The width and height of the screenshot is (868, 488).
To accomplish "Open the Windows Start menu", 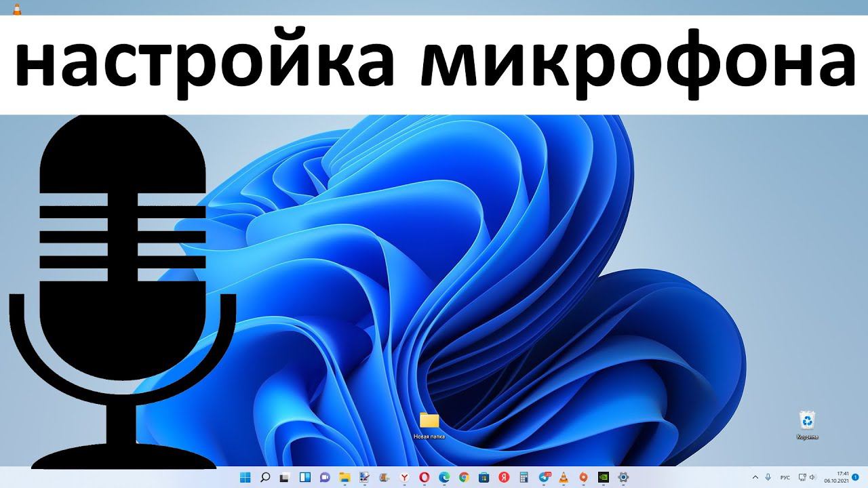I will tap(245, 477).
